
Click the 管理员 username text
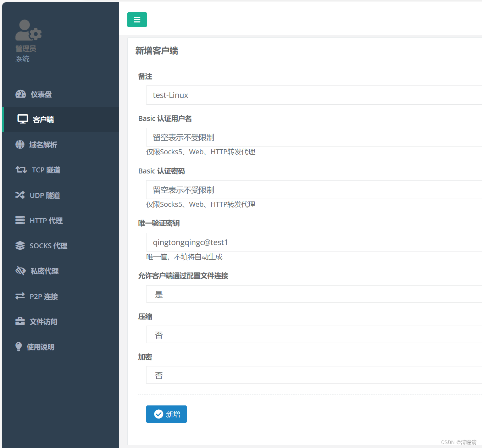tap(26, 49)
